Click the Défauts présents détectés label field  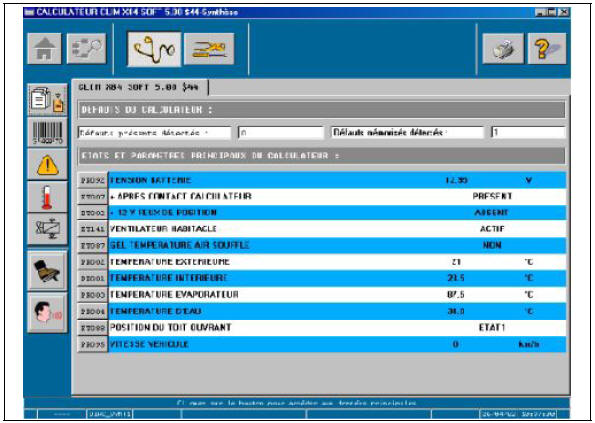(154, 133)
